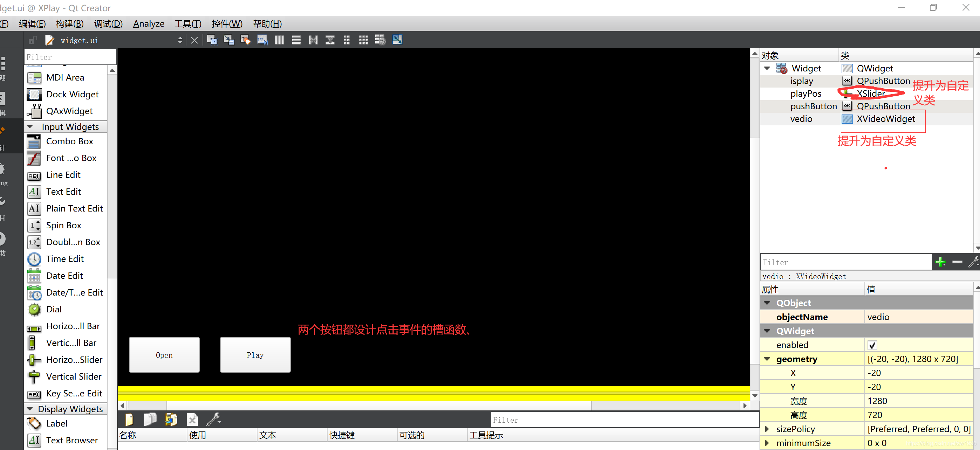Click the Adjust Size toolbar icon
The image size is (980, 450).
(x=397, y=40)
